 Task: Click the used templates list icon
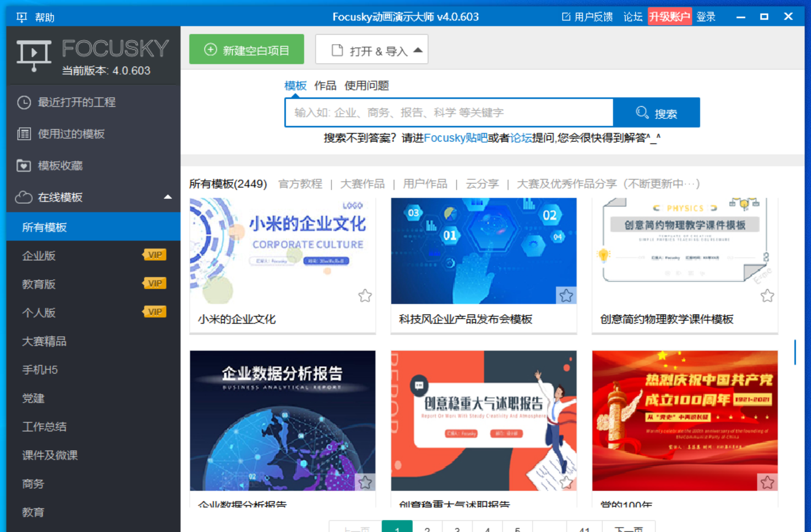tap(24, 134)
